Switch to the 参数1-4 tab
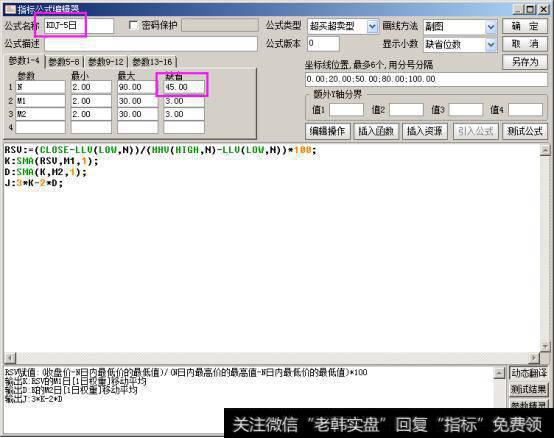 (24, 61)
